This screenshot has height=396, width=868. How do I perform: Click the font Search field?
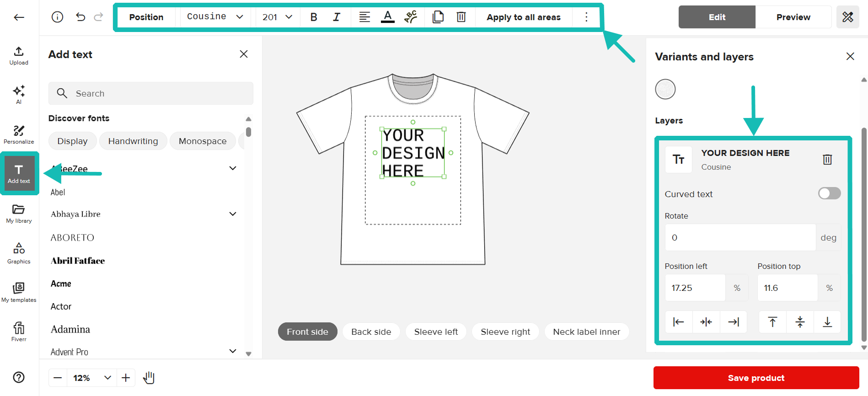(x=151, y=93)
